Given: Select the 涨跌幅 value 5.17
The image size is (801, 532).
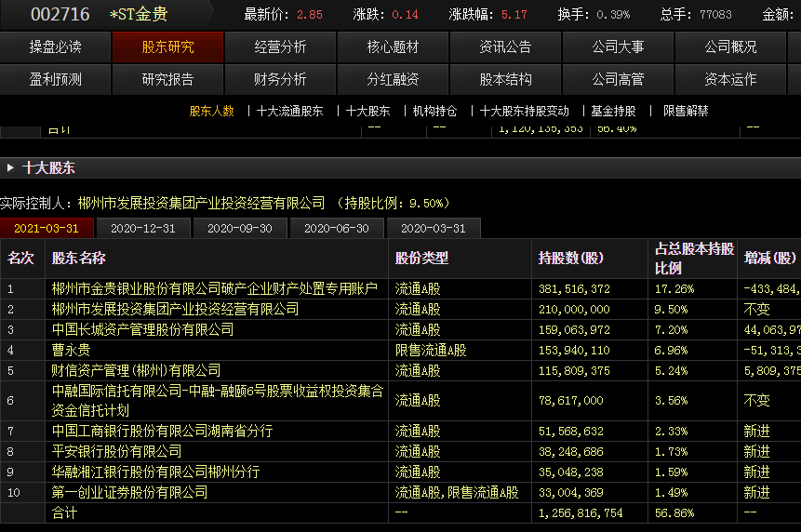Looking at the screenshot, I should click(x=514, y=15).
